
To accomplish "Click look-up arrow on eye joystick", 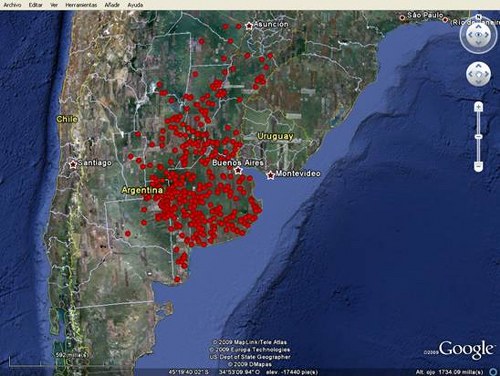I will [x=478, y=26].
